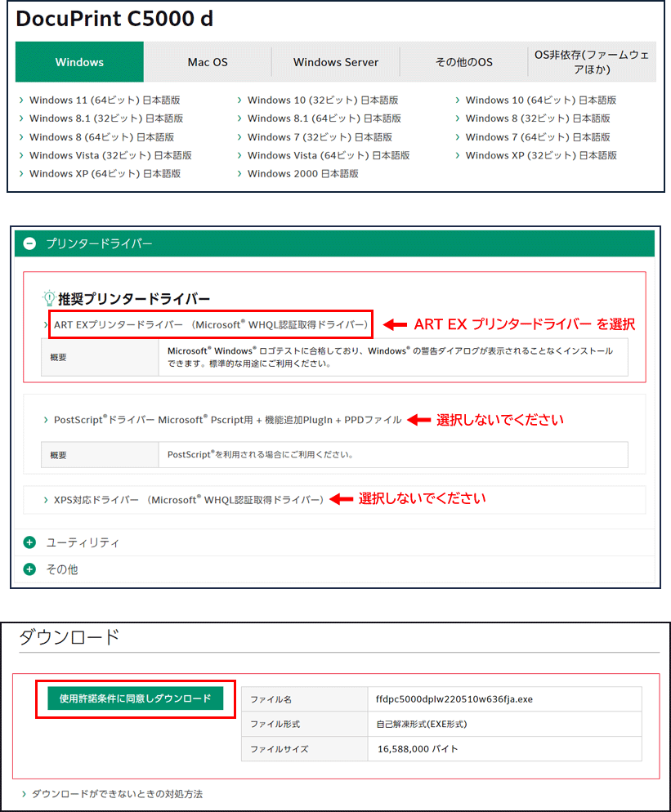Viewport: 671px width, 812px height.
Task: Open the XPS対応ドライバー link
Action: tap(188, 499)
